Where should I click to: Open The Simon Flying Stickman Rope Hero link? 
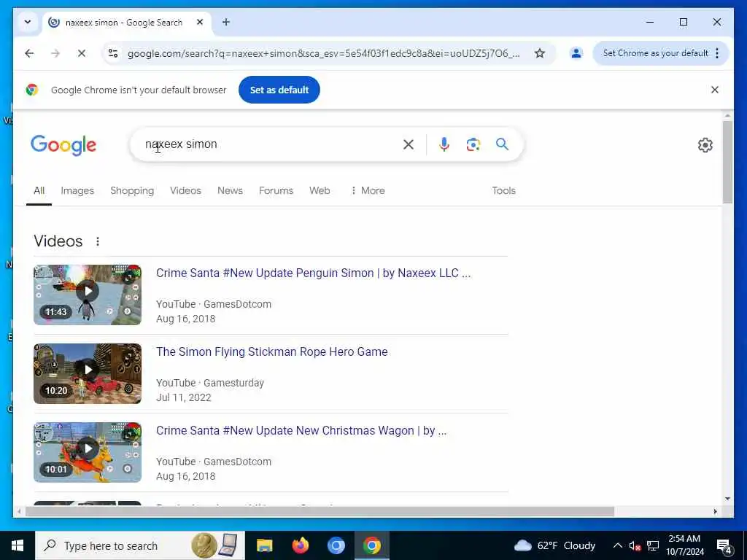[x=271, y=352]
